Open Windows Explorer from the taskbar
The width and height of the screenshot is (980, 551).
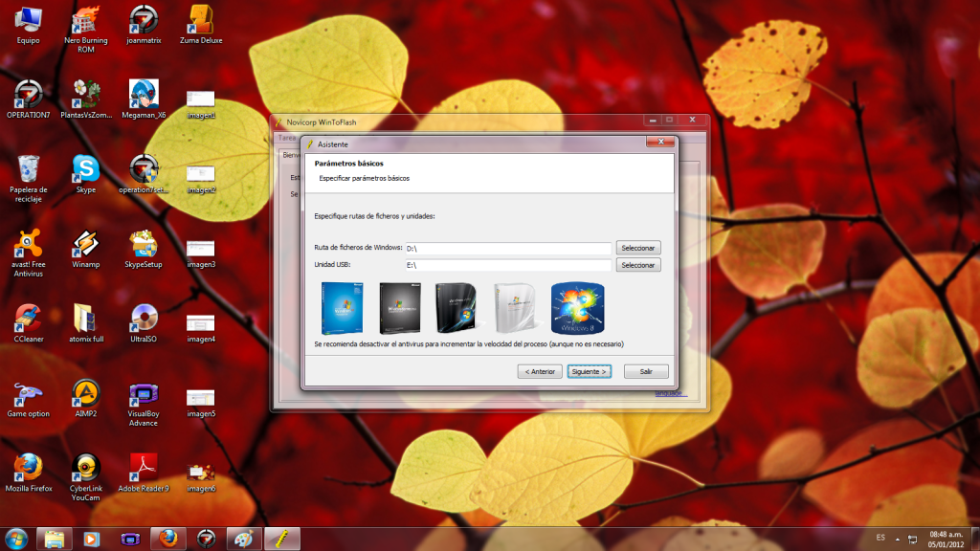pos(55,540)
